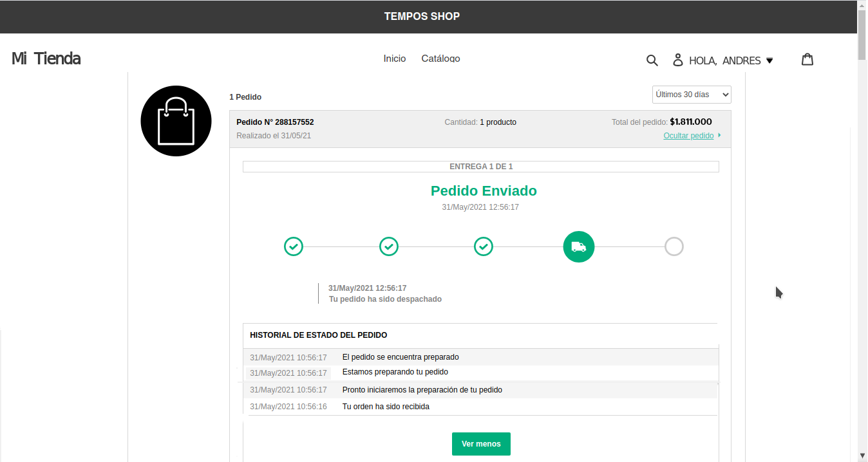Click the second completed checkmark step
The height and width of the screenshot is (462, 868).
tap(388, 246)
